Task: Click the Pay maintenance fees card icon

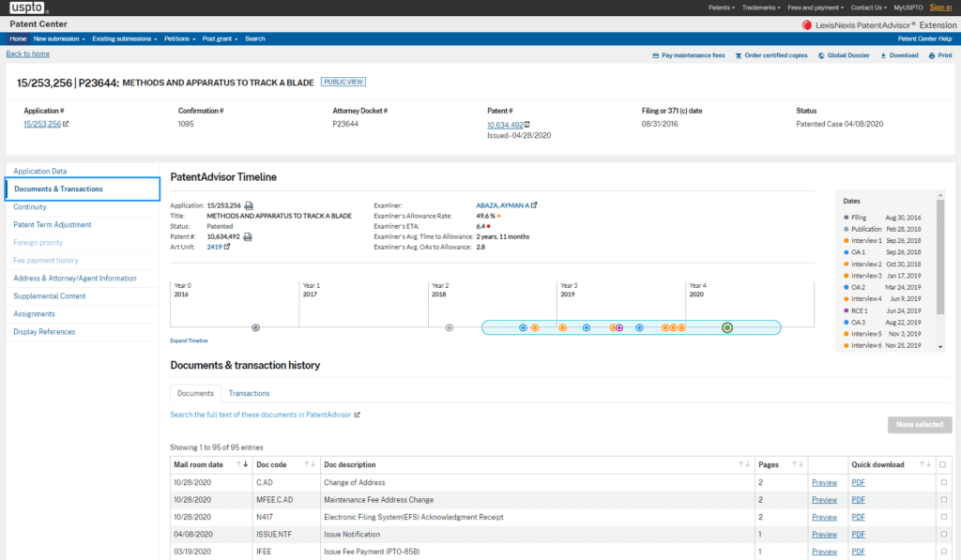Action: pos(655,55)
